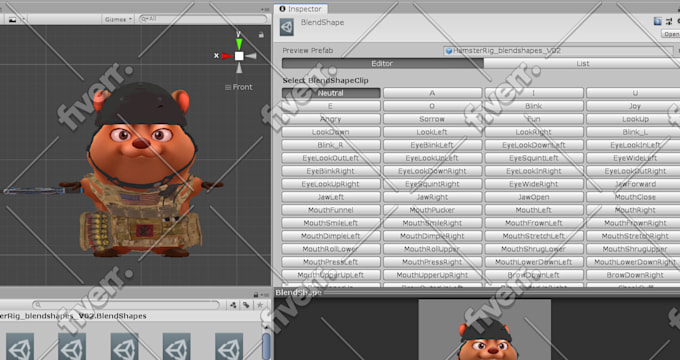Select the LookRight clip button
Viewport: 680px width, 360px height.
(x=534, y=132)
